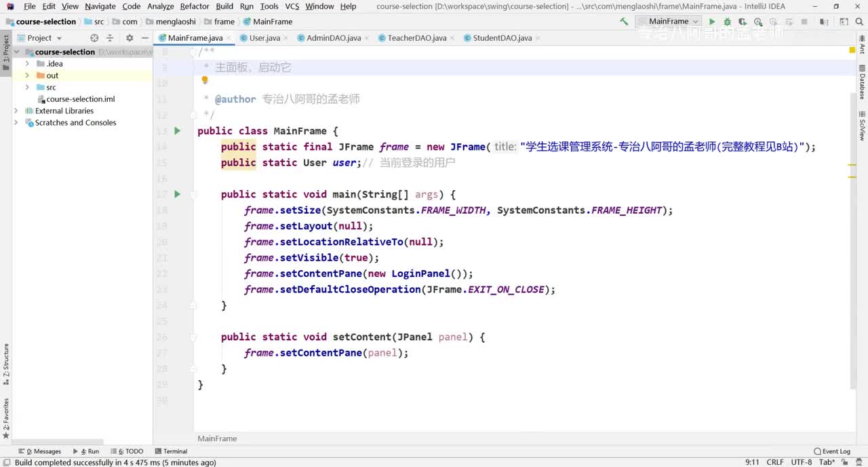Image resolution: width=868 pixels, height=467 pixels.
Task: Open the SciView side panel
Action: pyautogui.click(x=862, y=125)
